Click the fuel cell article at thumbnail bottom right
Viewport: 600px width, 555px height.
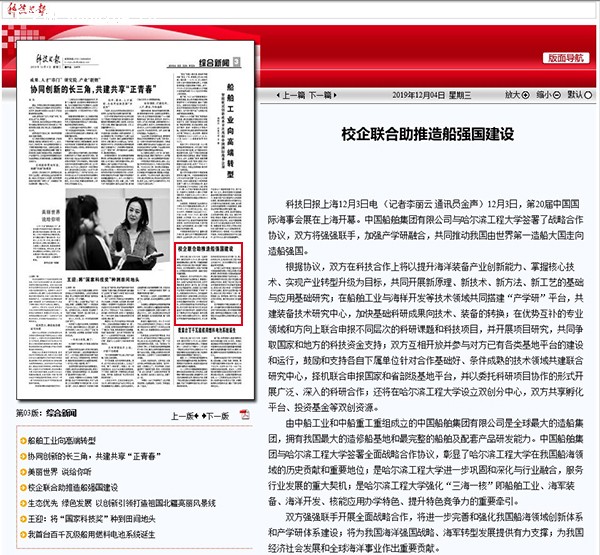pos(209,356)
